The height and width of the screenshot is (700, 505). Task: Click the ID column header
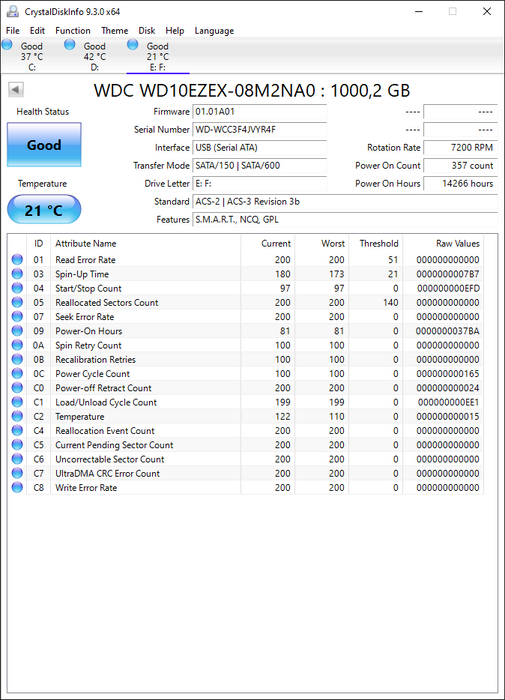pyautogui.click(x=38, y=243)
